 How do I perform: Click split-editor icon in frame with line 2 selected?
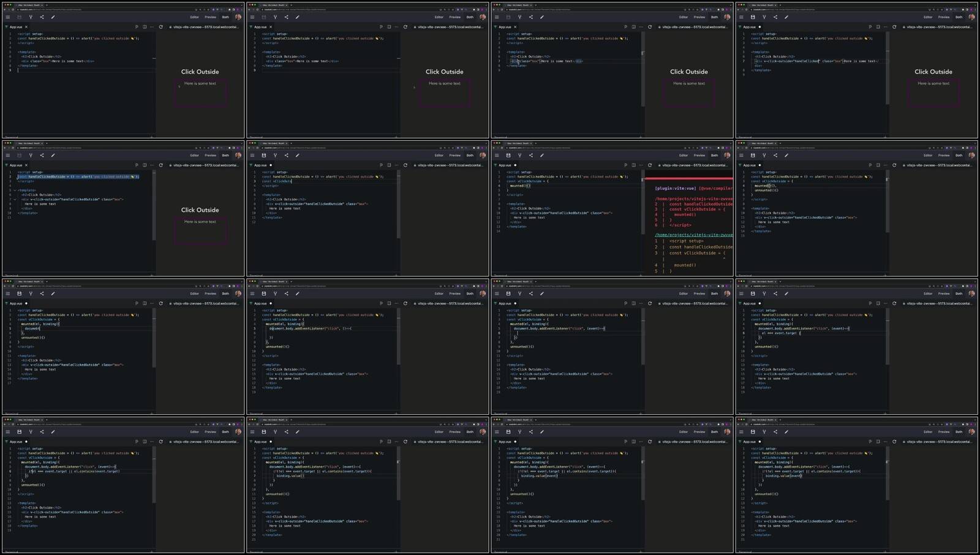145,165
